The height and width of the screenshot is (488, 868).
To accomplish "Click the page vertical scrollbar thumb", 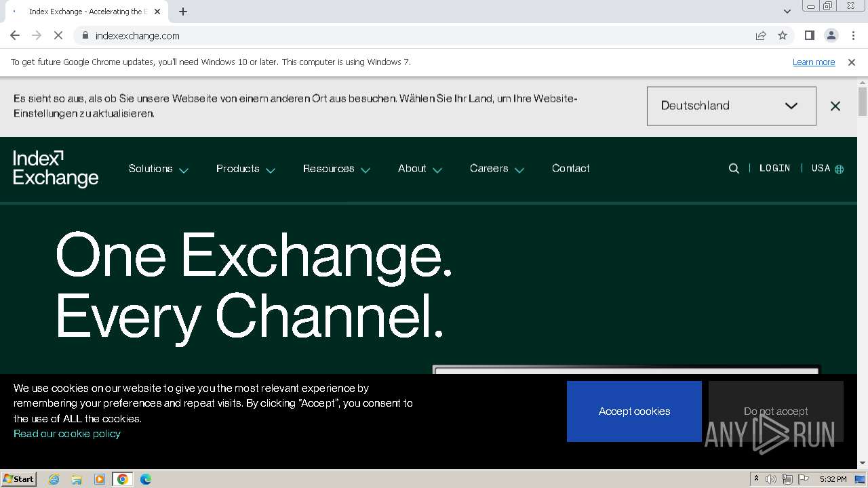I will tap(863, 102).
